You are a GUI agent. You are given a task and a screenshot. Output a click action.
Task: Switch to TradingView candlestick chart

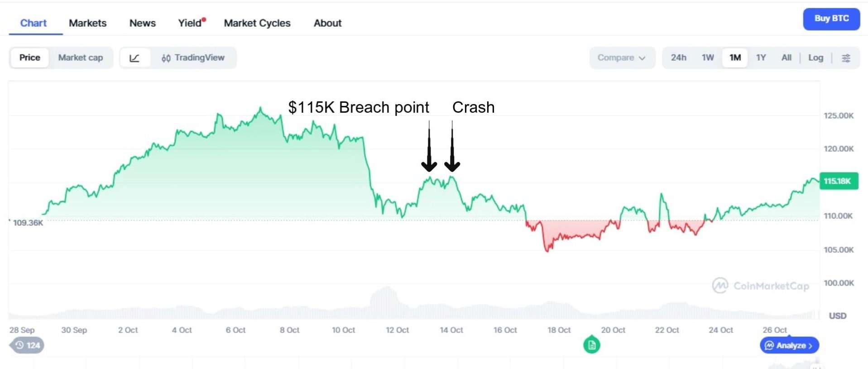pos(193,58)
